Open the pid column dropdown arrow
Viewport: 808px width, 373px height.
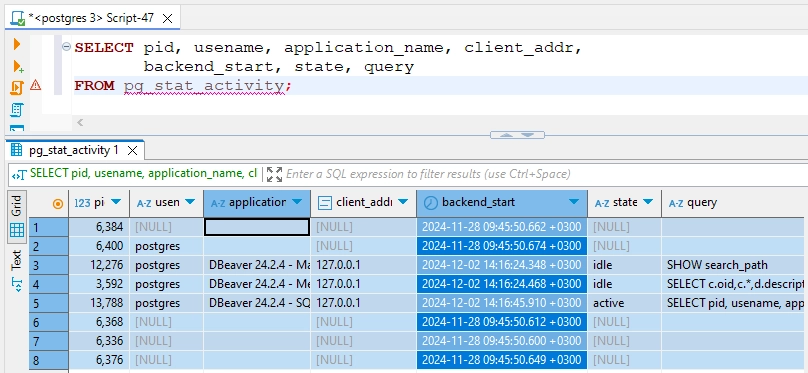pyautogui.click(x=116, y=202)
